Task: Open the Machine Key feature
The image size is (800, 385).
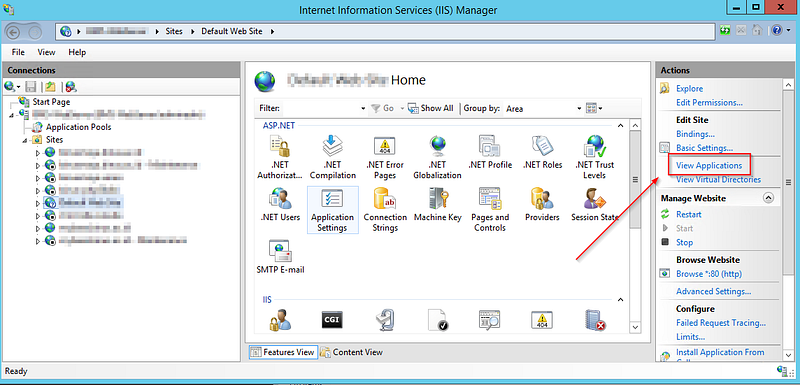Action: 437,205
